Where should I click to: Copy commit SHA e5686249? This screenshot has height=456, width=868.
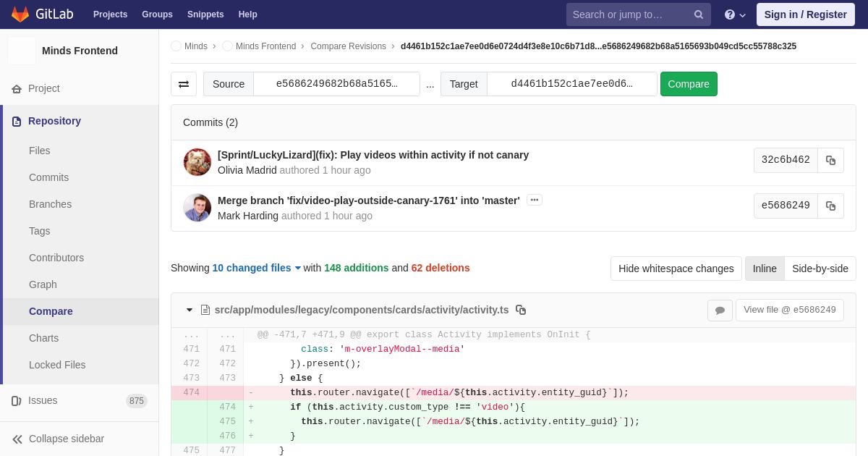pos(830,206)
